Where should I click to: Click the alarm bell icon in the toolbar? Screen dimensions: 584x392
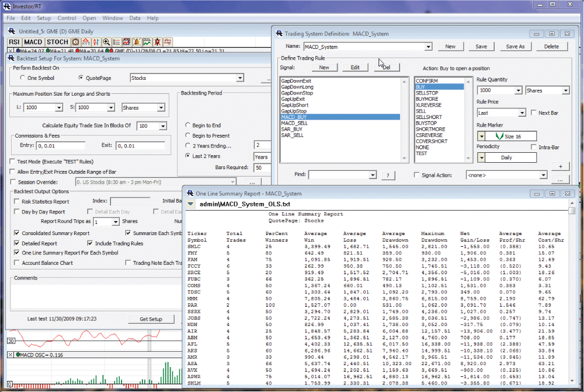137,42
